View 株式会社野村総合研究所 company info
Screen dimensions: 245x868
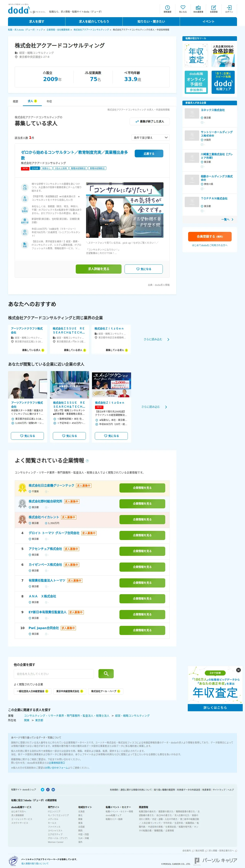142,503
